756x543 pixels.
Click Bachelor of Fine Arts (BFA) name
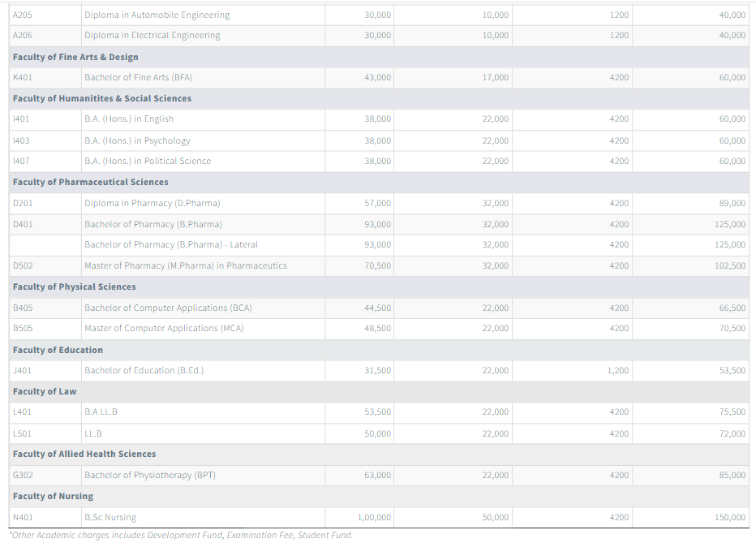139,77
